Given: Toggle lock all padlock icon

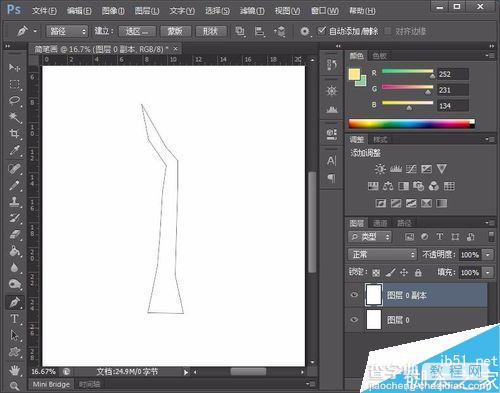Looking at the screenshot, I should click(x=418, y=273).
